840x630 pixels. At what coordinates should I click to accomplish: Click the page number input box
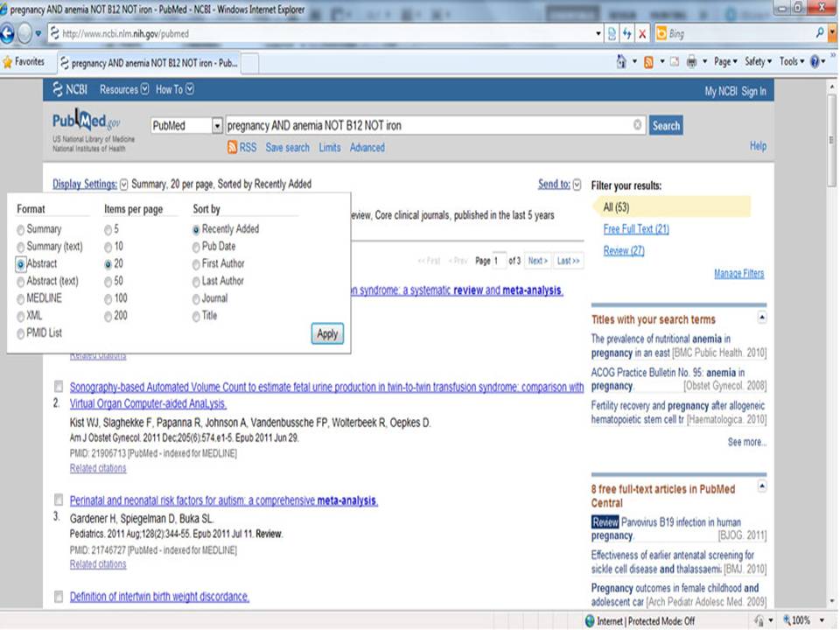pyautogui.click(x=499, y=261)
